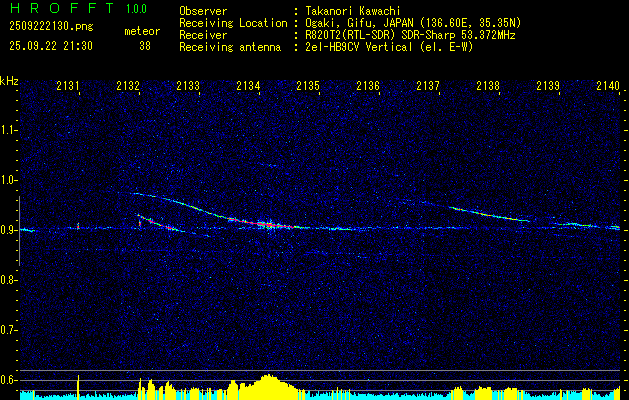Screen dimensions: 629x400
Task: Click time marker 2136
Action: (368, 85)
